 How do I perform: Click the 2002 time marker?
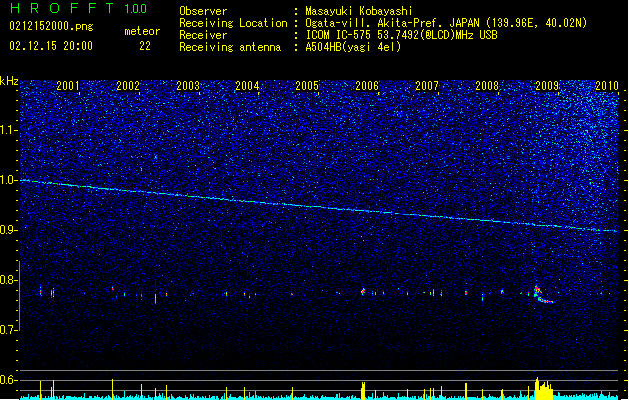[128, 85]
